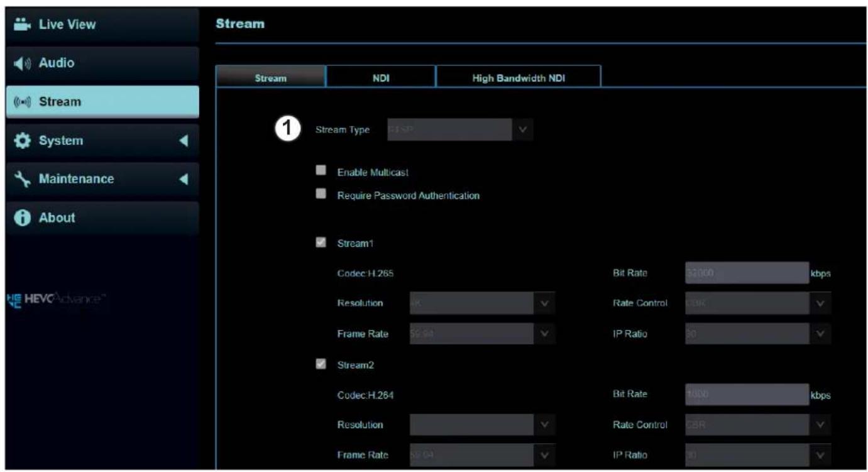
Task: Enable Multicast checkbox
Action: pos(321,171)
